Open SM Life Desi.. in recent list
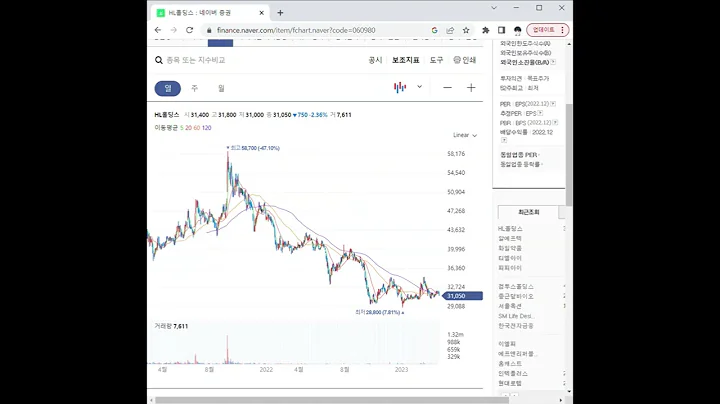This screenshot has height=404, width=720. 517,316
